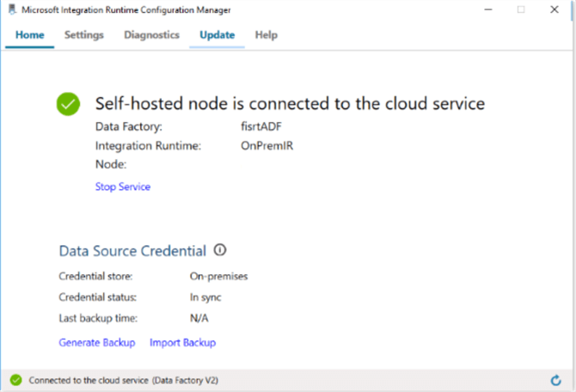Viewport: 576px width, 392px height.
Task: Click the On-premises credential store value
Action: click(219, 276)
